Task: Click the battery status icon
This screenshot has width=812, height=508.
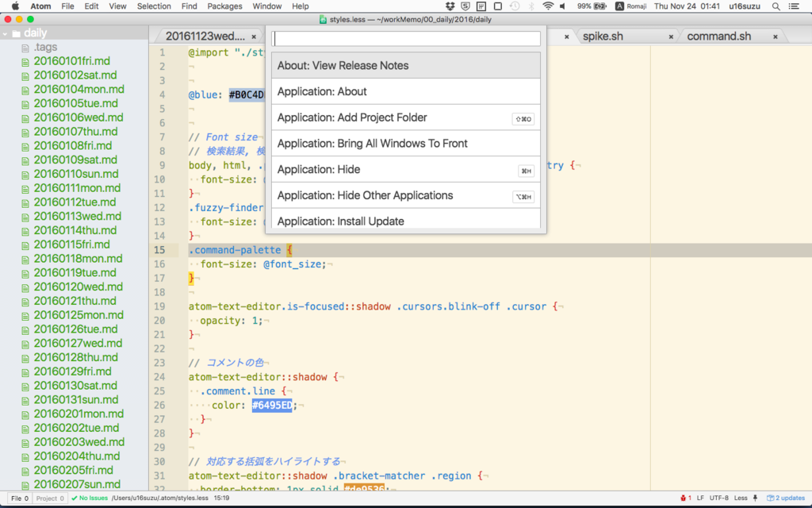Action: click(600, 6)
